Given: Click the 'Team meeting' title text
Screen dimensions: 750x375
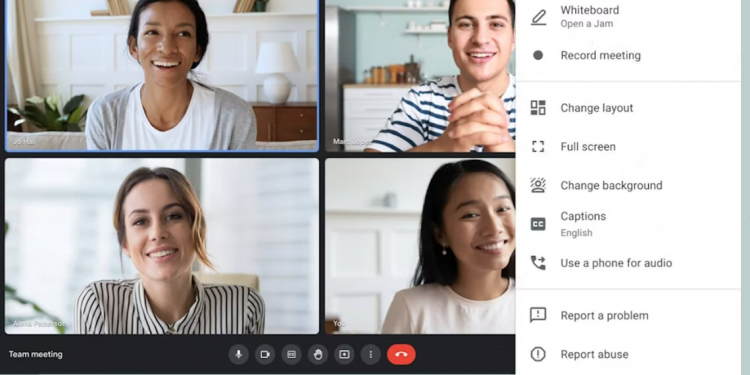Looking at the screenshot, I should (x=35, y=354).
